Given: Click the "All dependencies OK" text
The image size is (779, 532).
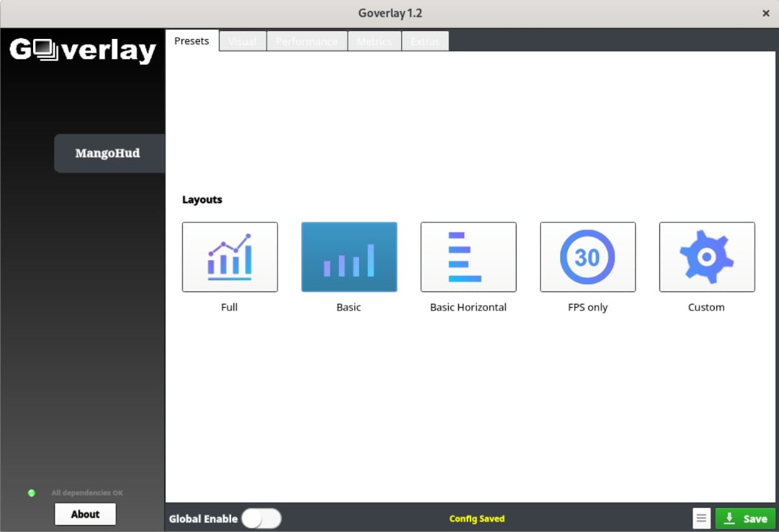Looking at the screenshot, I should pos(87,493).
